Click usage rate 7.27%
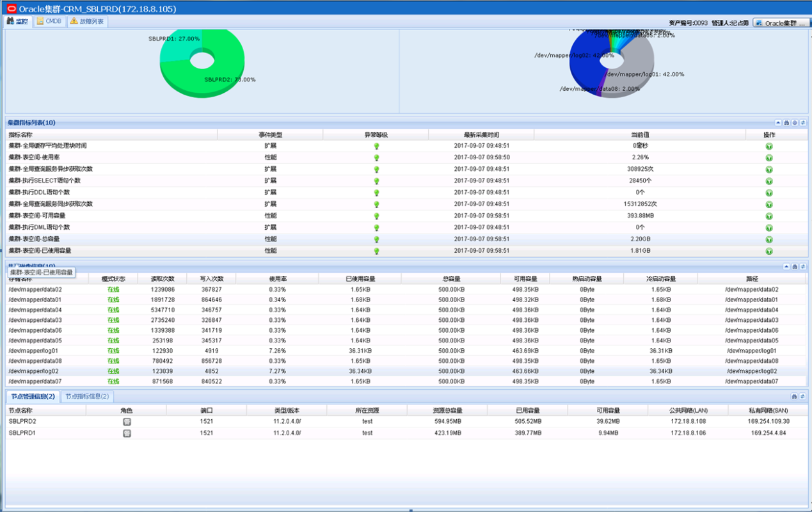Screen dimensions: 812x512 click(278, 371)
